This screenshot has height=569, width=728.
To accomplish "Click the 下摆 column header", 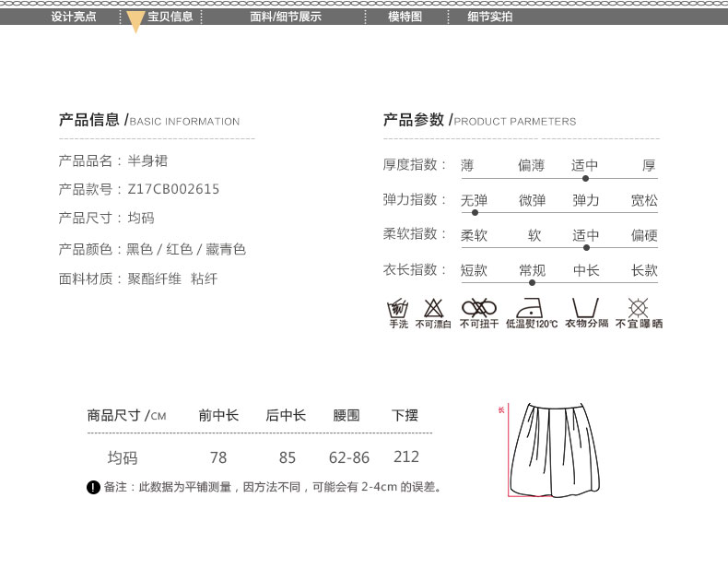I will pyautogui.click(x=405, y=415).
